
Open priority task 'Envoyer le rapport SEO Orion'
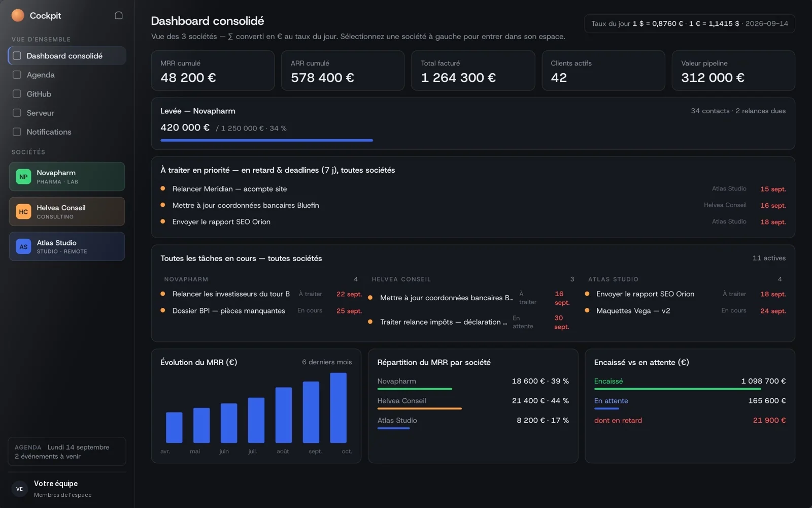pyautogui.click(x=473, y=222)
